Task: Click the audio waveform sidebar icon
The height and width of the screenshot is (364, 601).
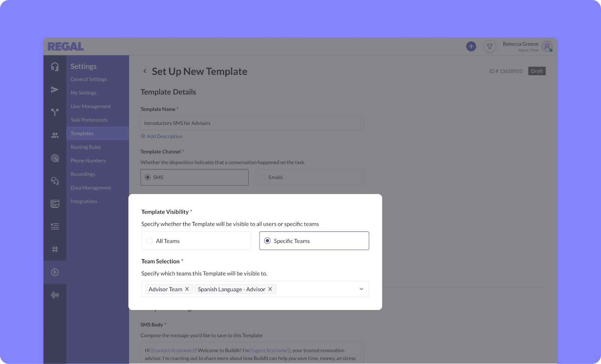Action: (55, 295)
